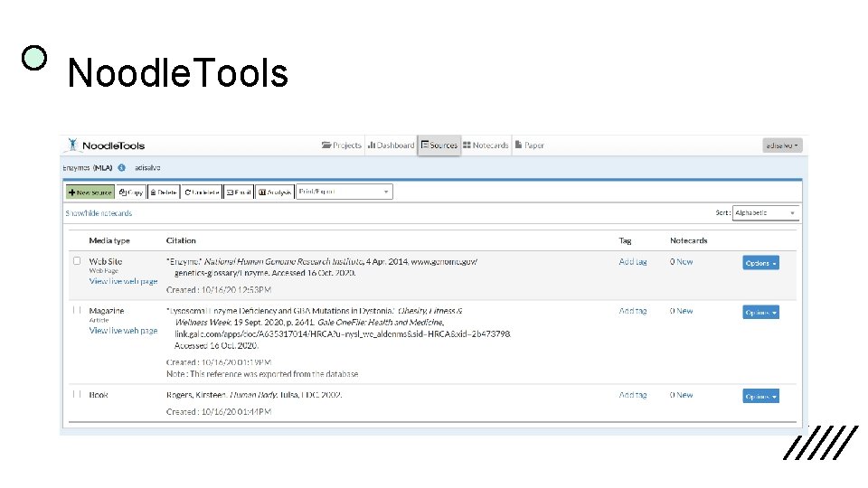Click the Delete toolbar button

tap(164, 192)
